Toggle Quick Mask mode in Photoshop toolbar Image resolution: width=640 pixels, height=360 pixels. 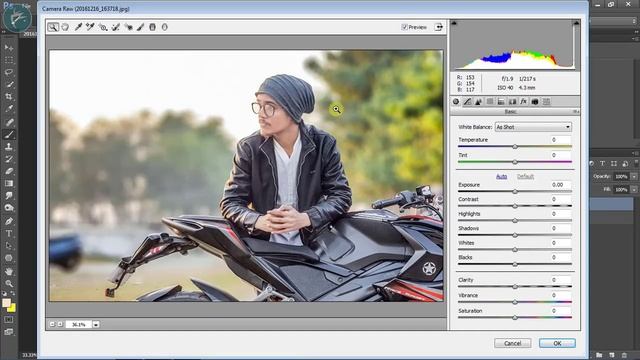tap(9, 320)
